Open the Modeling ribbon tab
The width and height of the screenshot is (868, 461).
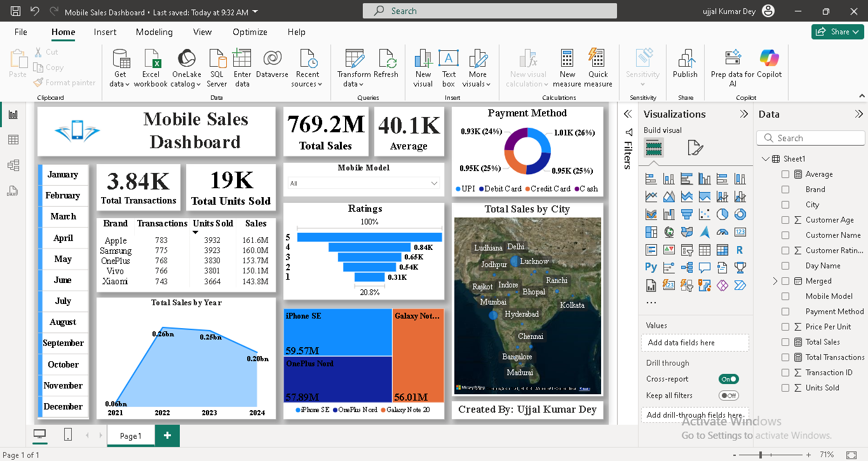coord(154,32)
